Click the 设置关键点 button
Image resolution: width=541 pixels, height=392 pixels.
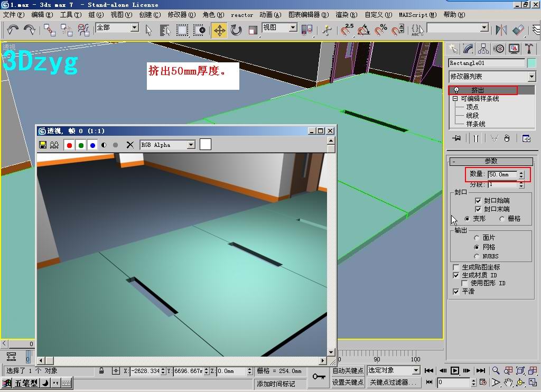348,382
